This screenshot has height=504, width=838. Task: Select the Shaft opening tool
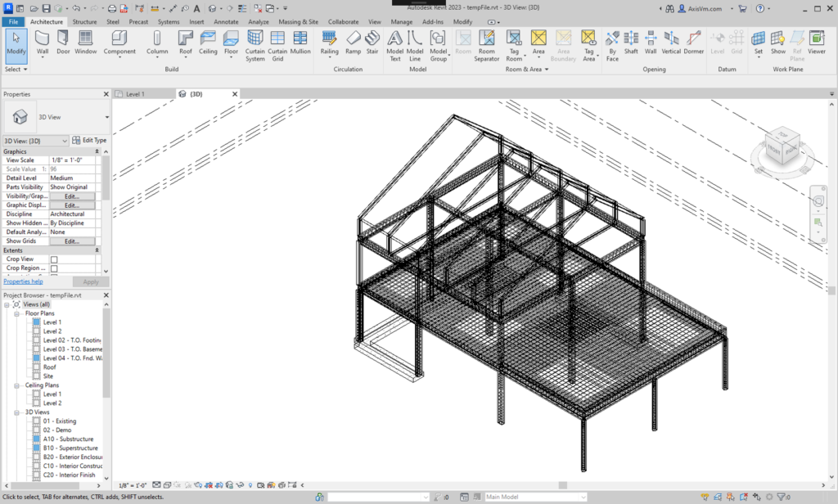coord(631,43)
